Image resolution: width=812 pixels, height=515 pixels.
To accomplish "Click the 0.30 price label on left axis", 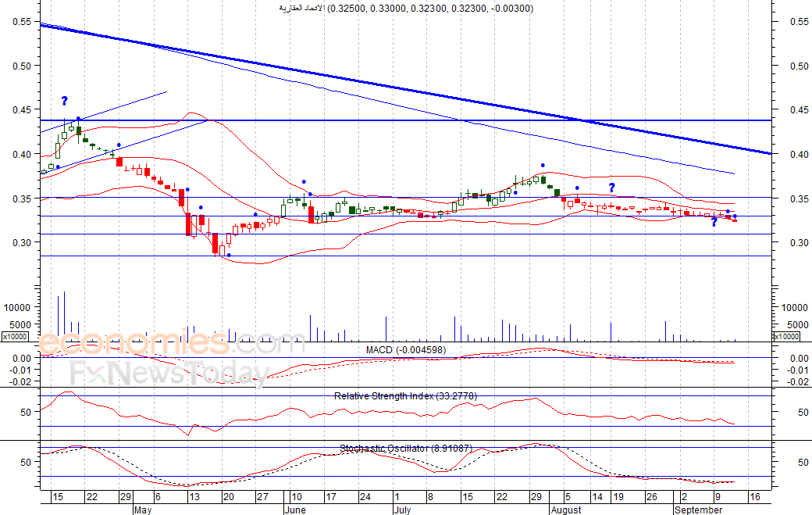I will 23,242.
